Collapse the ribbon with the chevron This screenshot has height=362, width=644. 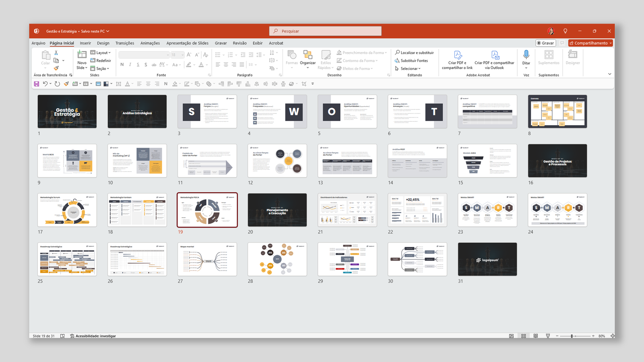click(x=609, y=74)
